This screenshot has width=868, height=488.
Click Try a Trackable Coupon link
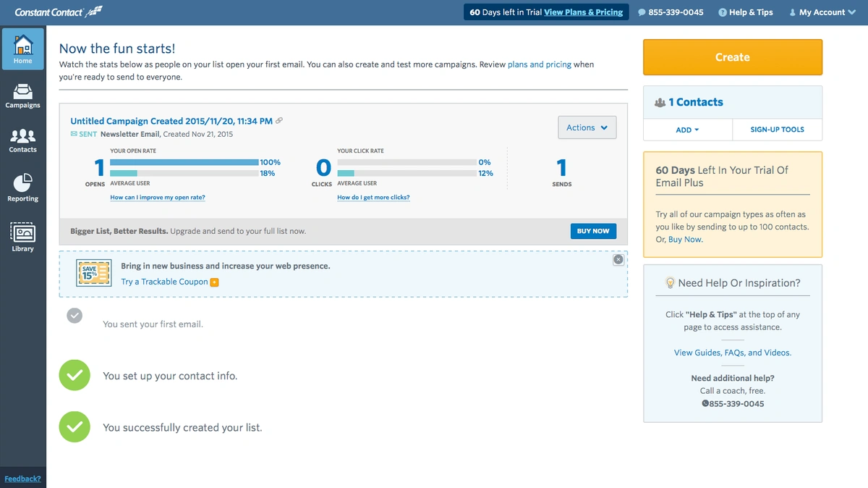pyautogui.click(x=164, y=282)
